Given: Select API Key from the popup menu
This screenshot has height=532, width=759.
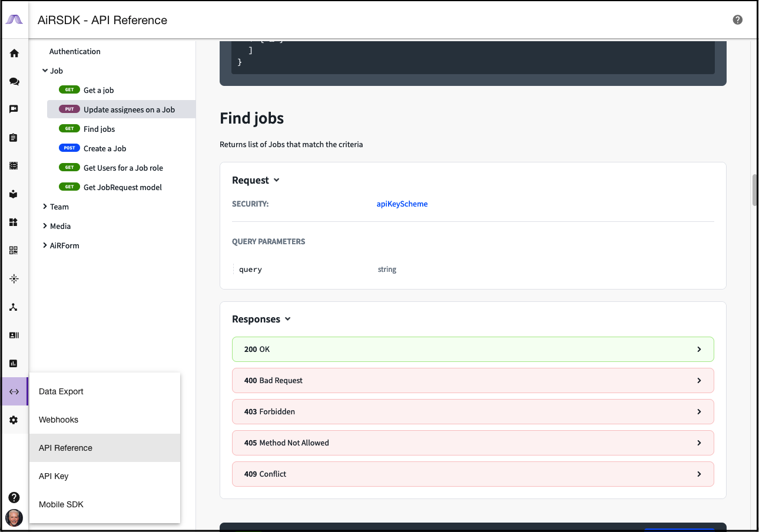Looking at the screenshot, I should [x=105, y=476].
